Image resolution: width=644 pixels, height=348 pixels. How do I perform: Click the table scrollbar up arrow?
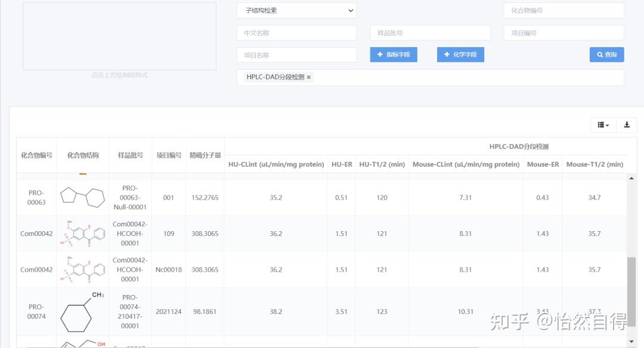tap(631, 178)
